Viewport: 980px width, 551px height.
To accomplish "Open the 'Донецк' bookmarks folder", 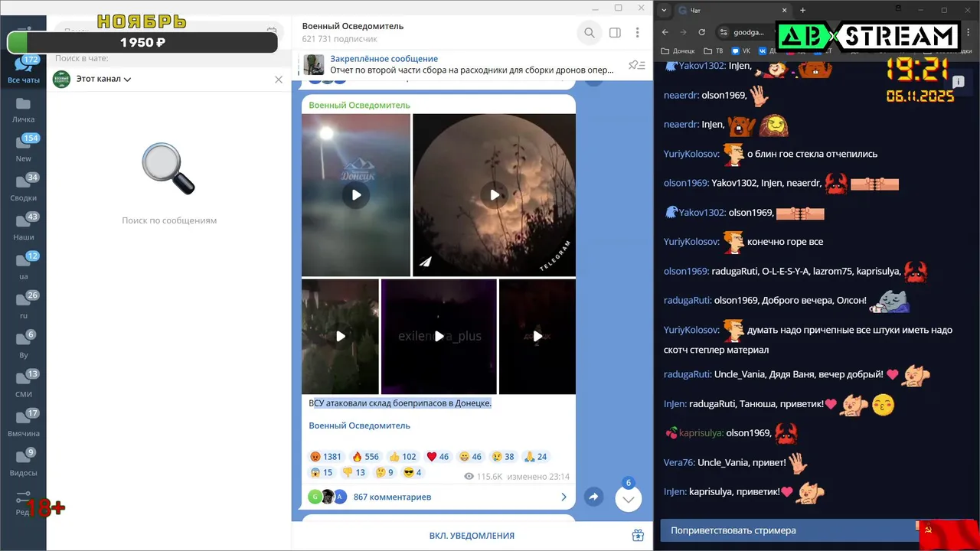I will [x=678, y=51].
